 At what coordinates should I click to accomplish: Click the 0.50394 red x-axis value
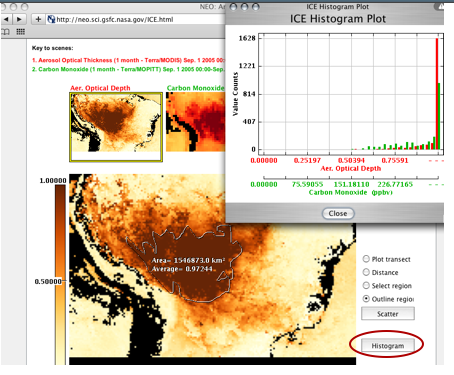click(x=351, y=160)
